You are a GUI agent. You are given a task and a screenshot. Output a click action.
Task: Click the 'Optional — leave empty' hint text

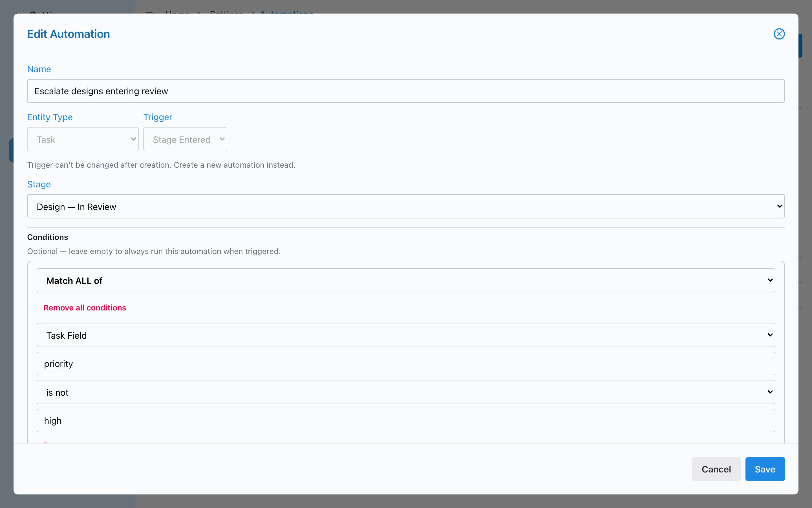154,251
